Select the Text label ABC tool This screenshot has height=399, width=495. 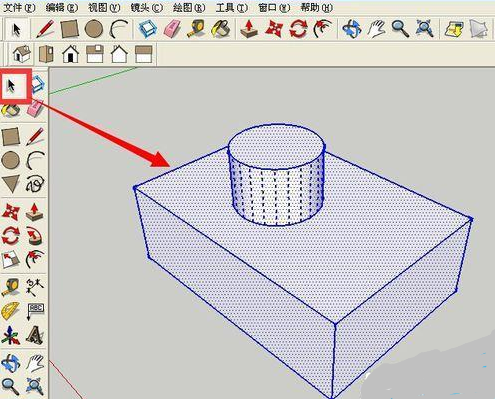tap(35, 311)
